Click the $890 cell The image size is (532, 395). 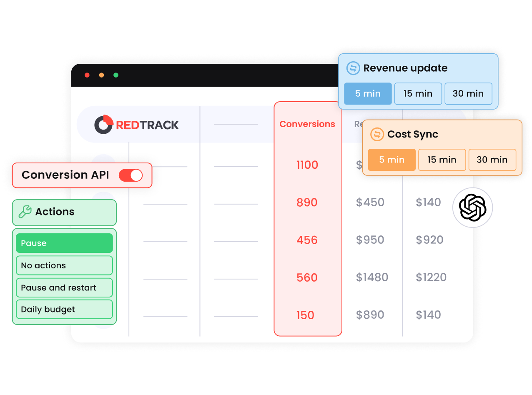(370, 315)
